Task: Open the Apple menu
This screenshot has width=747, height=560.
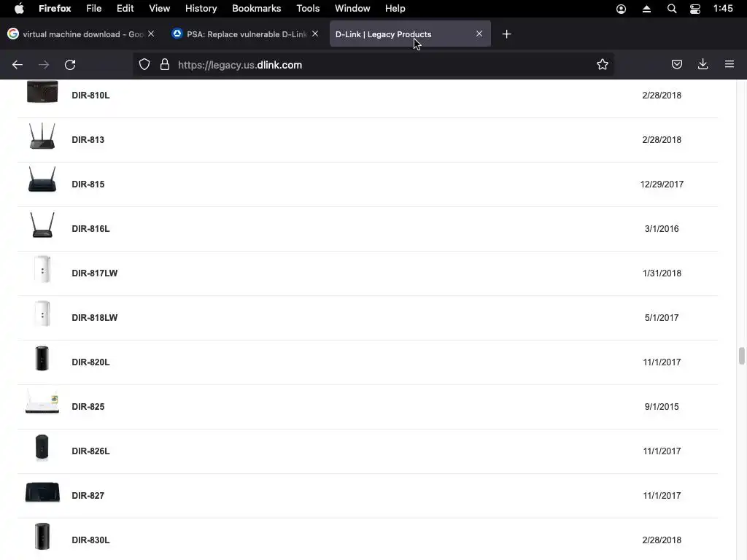Action: pyautogui.click(x=19, y=9)
